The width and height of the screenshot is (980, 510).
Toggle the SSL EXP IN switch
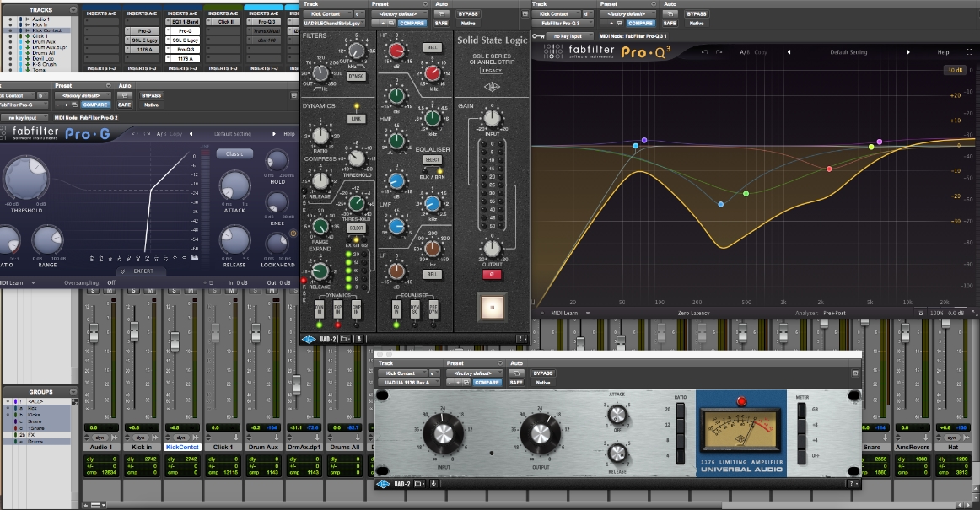338,309
